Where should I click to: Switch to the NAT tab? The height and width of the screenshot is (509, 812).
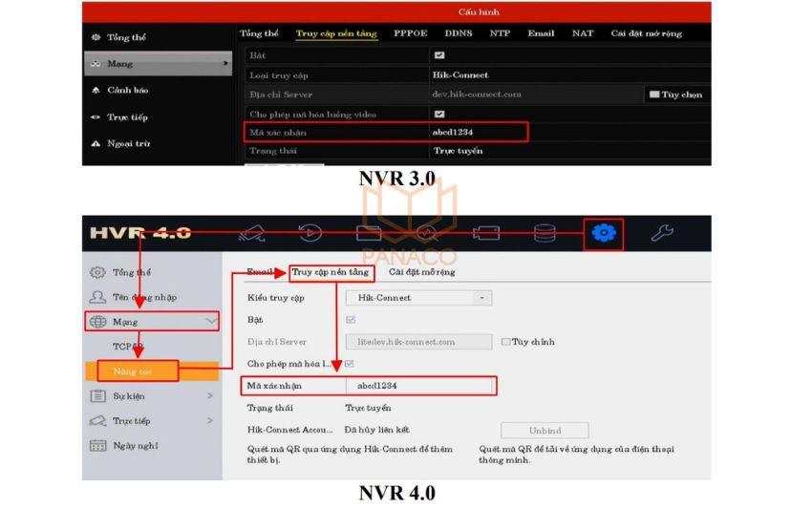[x=583, y=33]
